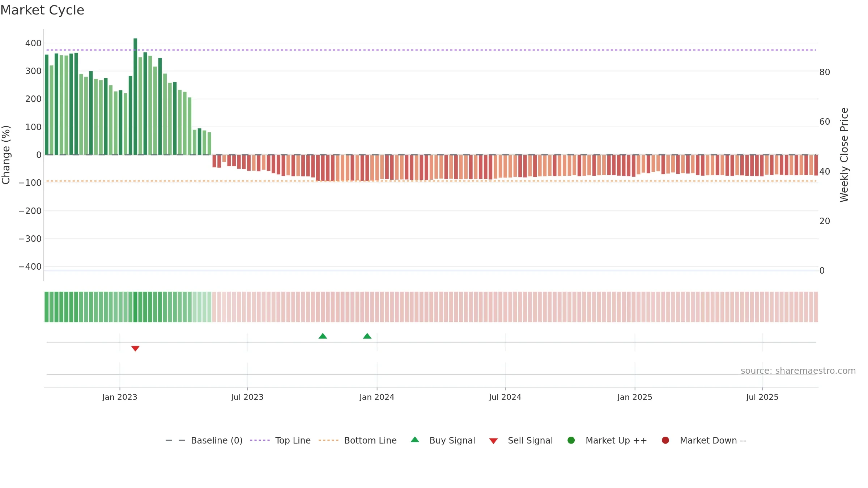Click the Buy Signal triangle nearest Jan 2024
This screenshot has width=868, height=488.
click(367, 336)
